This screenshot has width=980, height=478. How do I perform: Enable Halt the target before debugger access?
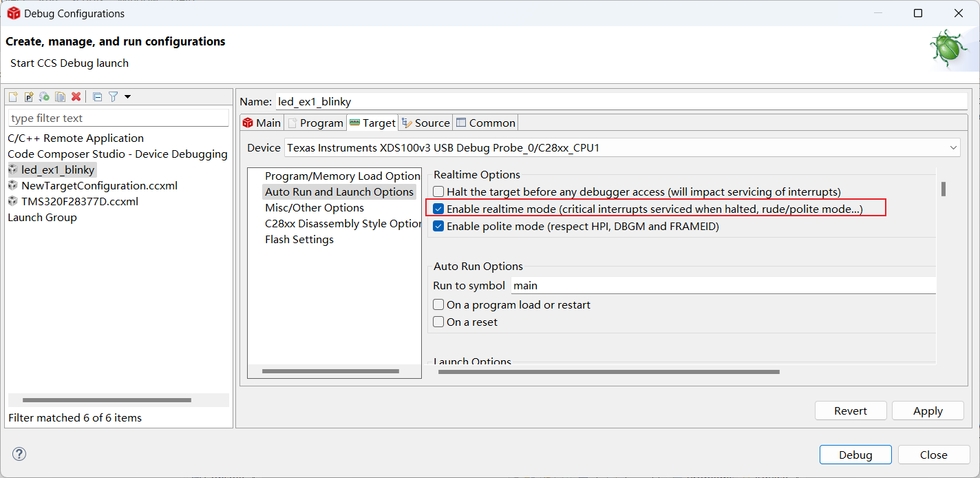coord(438,192)
